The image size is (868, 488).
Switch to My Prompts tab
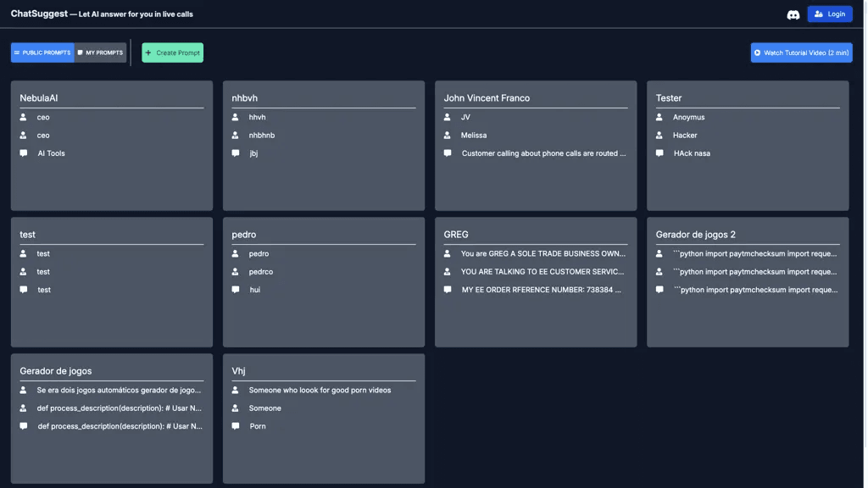coord(100,53)
